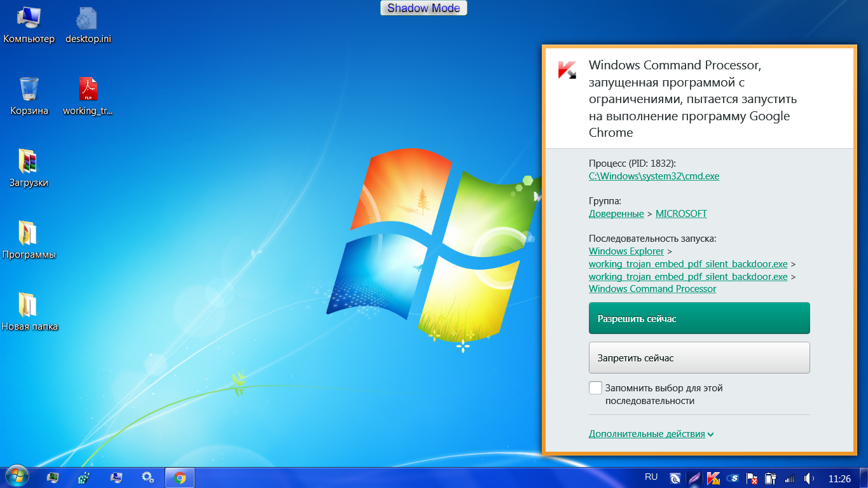This screenshot has width=868, height=488.
Task: Open the battery power tray icon
Action: point(771,478)
